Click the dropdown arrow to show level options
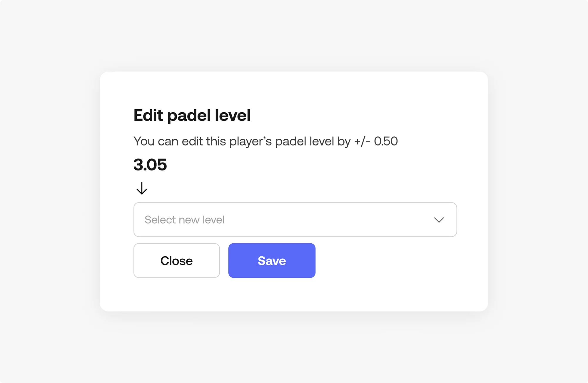Viewport: 588px width, 383px height. pos(439,220)
